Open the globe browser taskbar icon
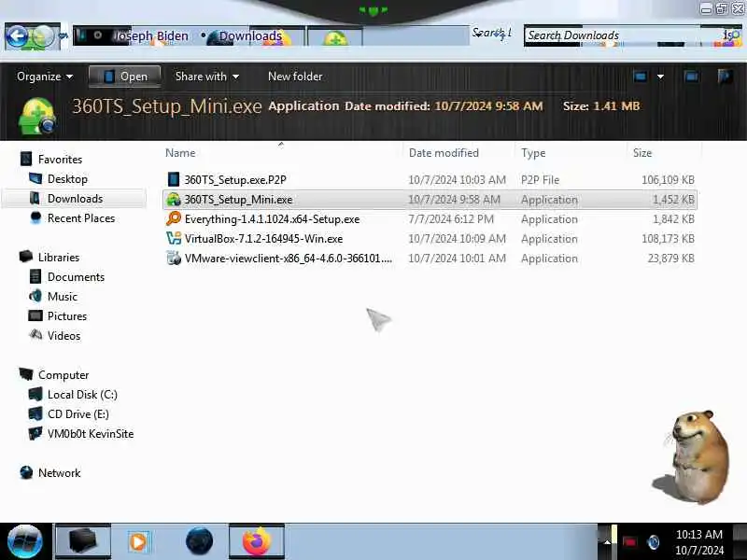 [199, 541]
